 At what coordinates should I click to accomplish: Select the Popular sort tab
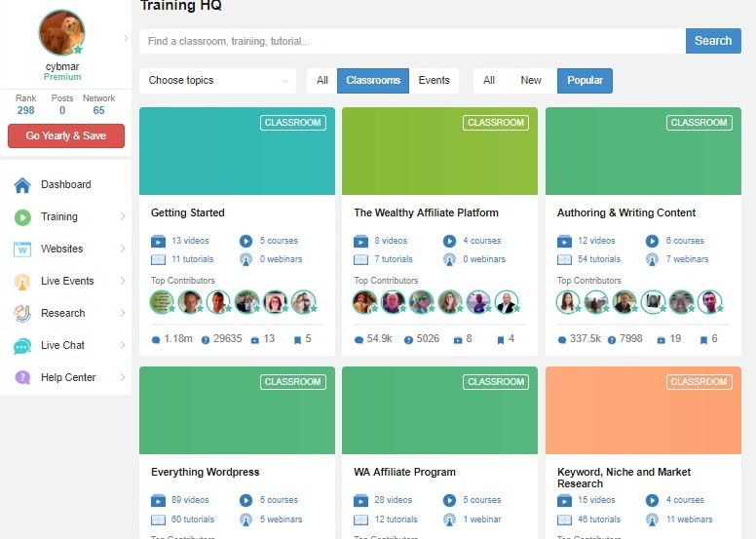coord(585,81)
